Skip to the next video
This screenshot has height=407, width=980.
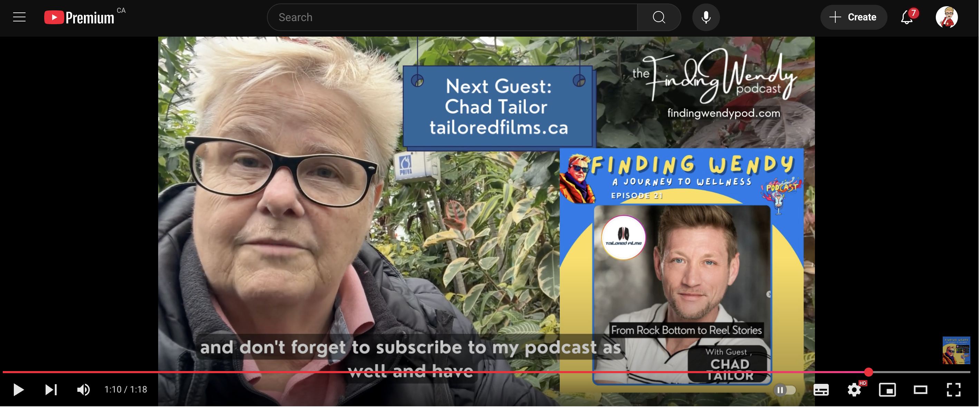[51, 389]
